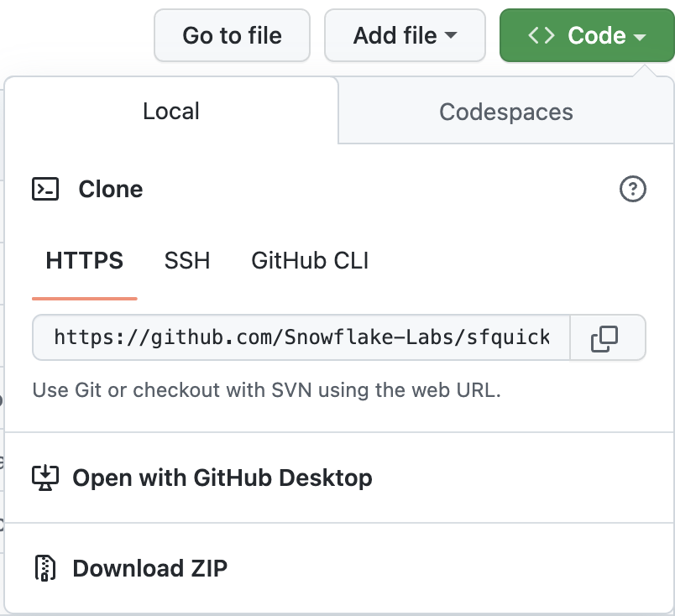Select the question mark help icon

[634, 190]
